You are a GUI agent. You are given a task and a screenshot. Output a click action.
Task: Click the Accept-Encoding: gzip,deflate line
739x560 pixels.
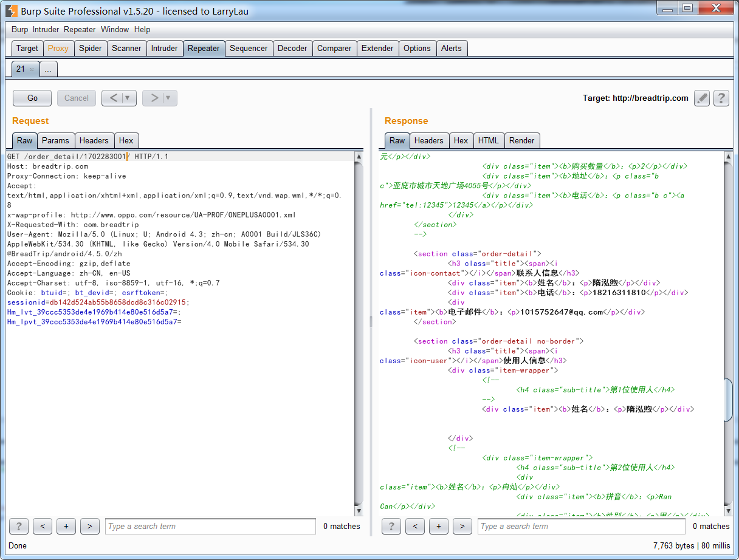69,264
